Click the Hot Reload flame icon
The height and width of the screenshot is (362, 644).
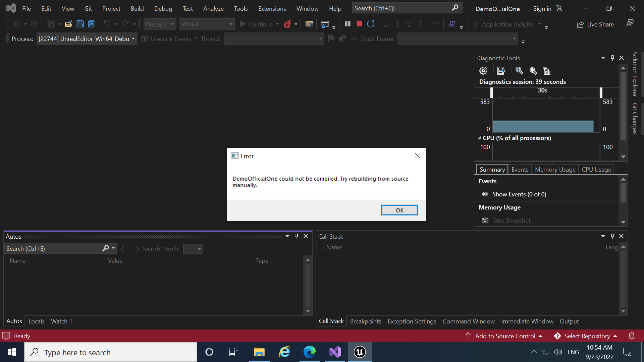[287, 24]
